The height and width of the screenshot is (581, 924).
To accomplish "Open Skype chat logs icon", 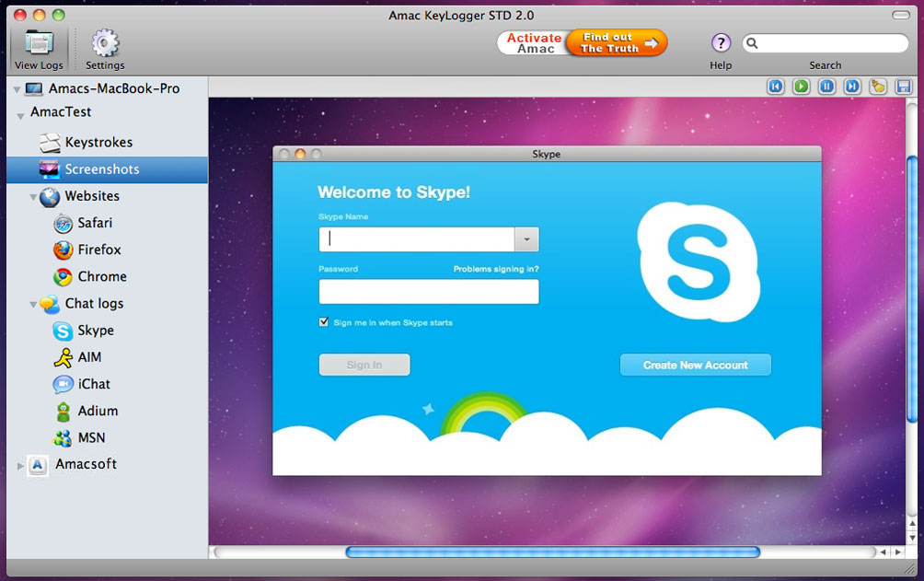I will [63, 331].
